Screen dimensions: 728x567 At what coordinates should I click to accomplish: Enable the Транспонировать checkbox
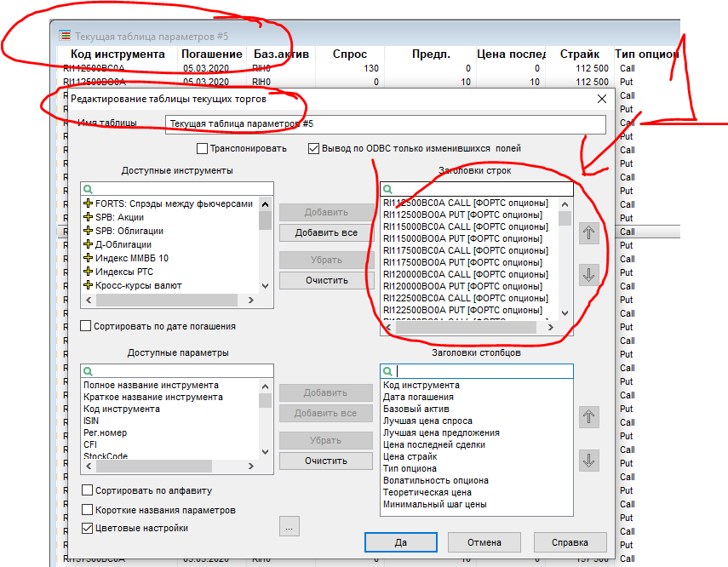point(202,149)
